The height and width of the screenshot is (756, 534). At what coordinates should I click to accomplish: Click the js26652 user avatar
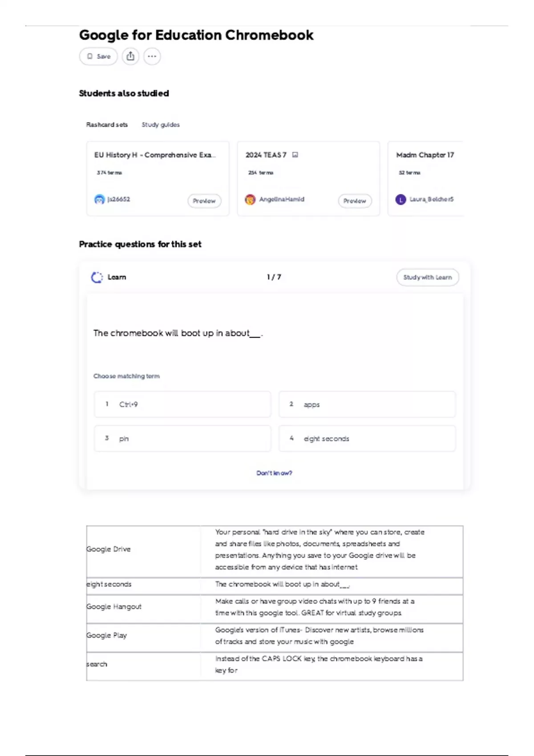click(99, 200)
